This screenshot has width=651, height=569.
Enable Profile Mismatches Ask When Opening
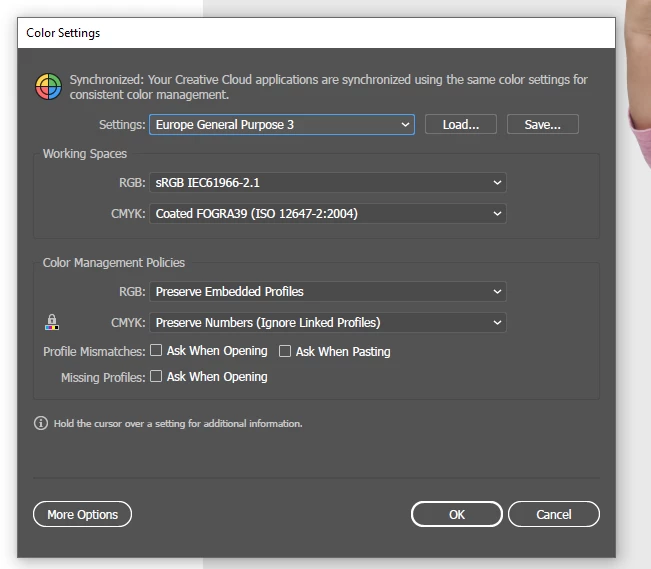click(x=156, y=351)
